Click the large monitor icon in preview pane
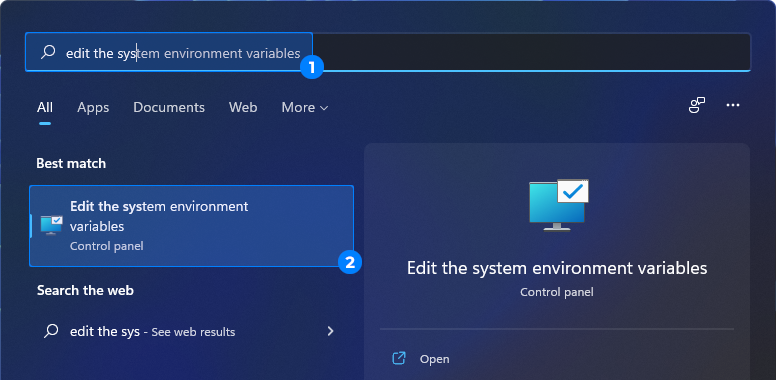 click(x=559, y=205)
